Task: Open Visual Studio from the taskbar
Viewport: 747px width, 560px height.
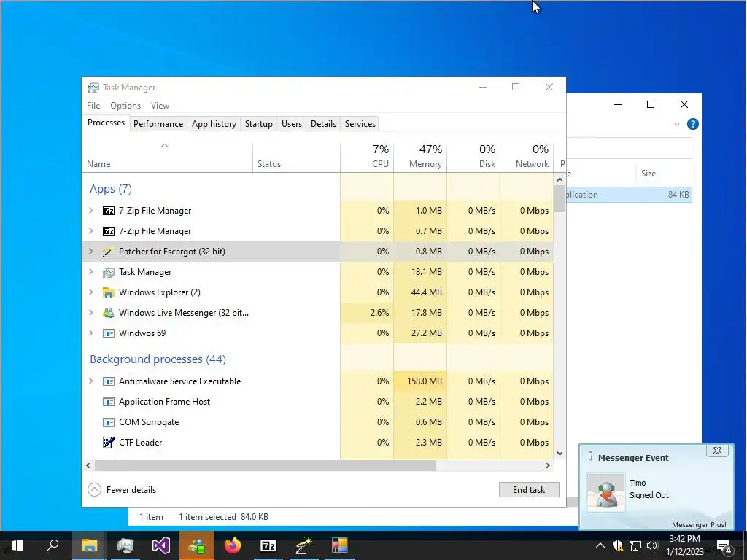Action: (161, 545)
